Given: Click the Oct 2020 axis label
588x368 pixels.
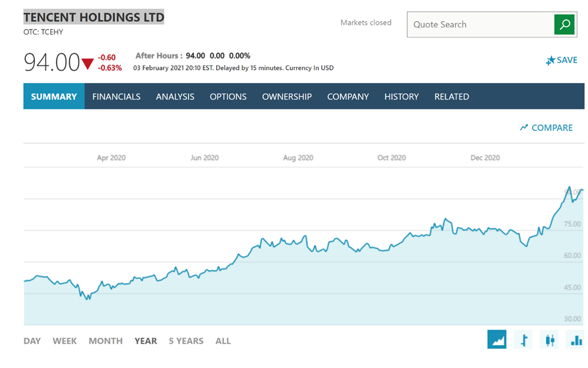Looking at the screenshot, I should [x=391, y=158].
